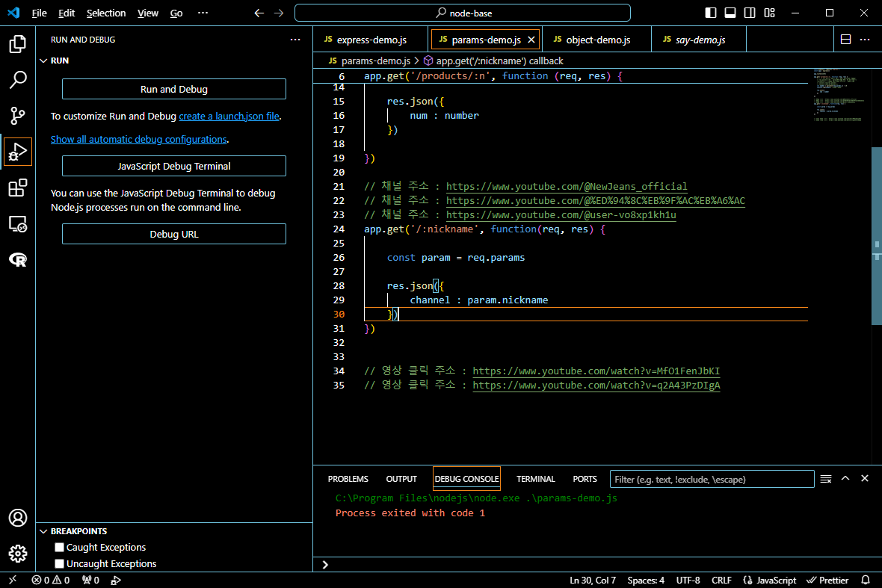Show errors and warnings in status bar

(x=51, y=580)
